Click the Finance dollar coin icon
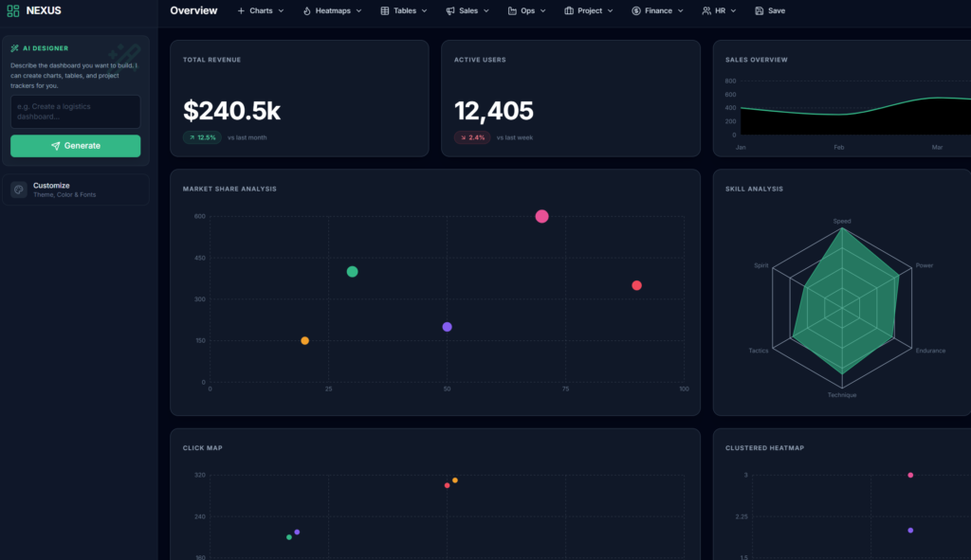Viewport: 971px width, 560px height. coord(636,11)
